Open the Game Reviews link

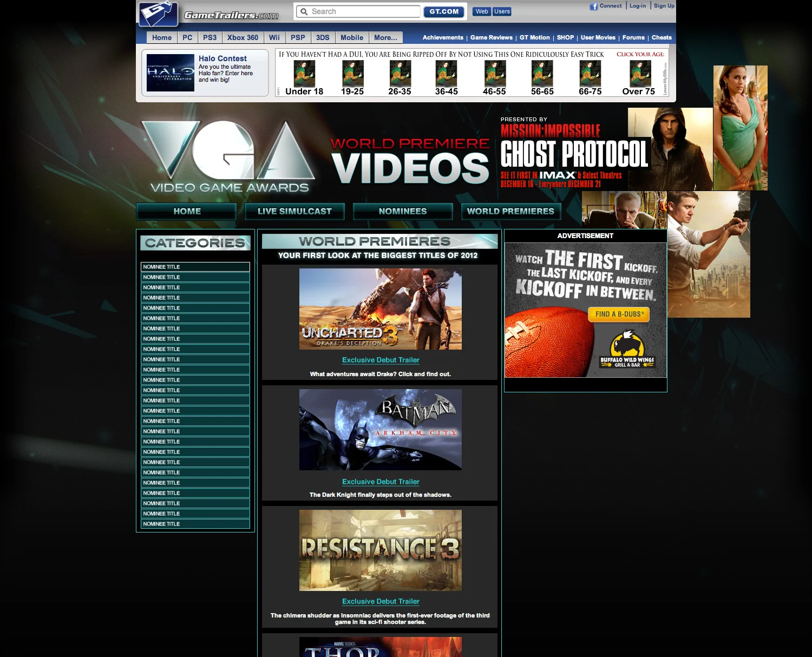tap(492, 37)
